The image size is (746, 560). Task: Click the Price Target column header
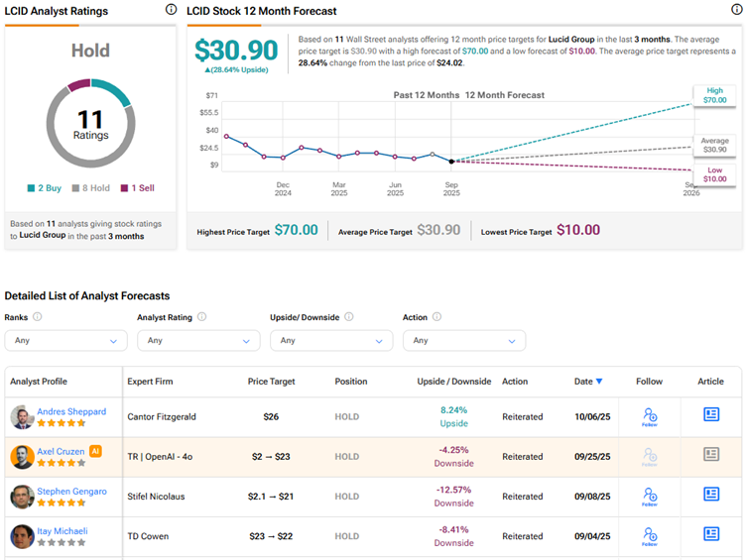tap(271, 382)
